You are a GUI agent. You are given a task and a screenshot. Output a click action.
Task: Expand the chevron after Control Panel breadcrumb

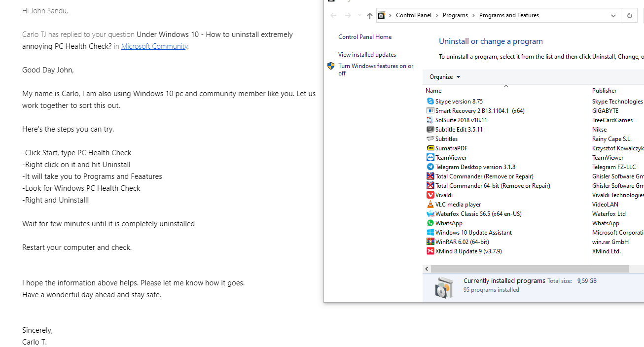click(x=436, y=15)
